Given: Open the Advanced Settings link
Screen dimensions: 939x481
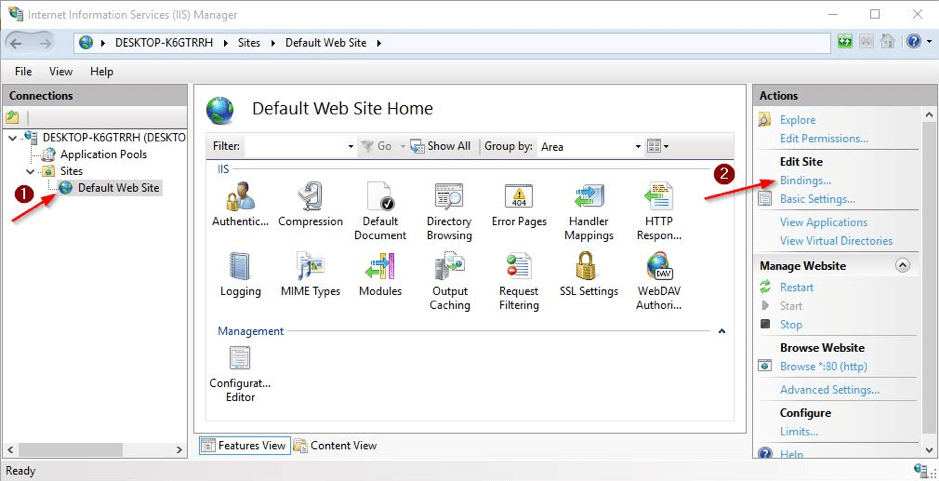Looking at the screenshot, I should tap(829, 390).
